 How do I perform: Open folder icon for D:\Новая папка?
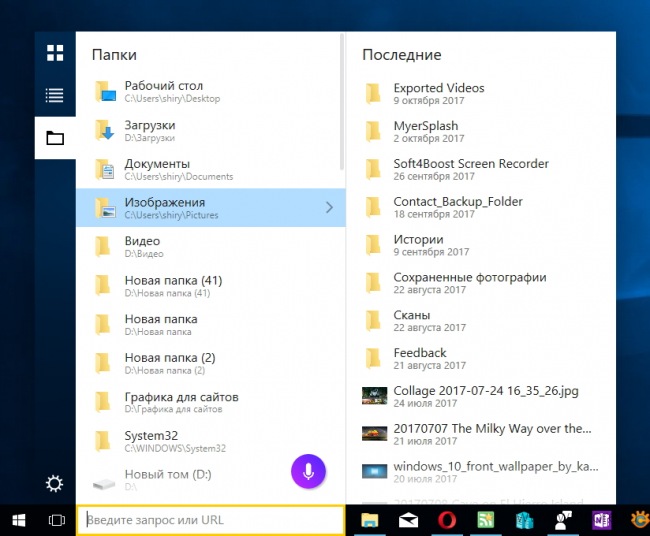(102, 324)
